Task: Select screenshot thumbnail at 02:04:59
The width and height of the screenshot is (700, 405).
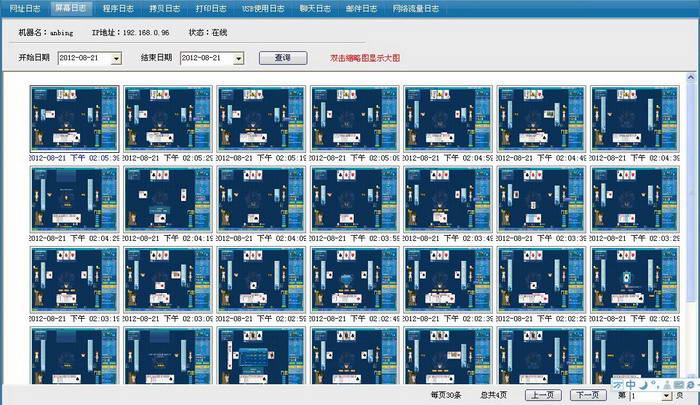Action: point(448,119)
